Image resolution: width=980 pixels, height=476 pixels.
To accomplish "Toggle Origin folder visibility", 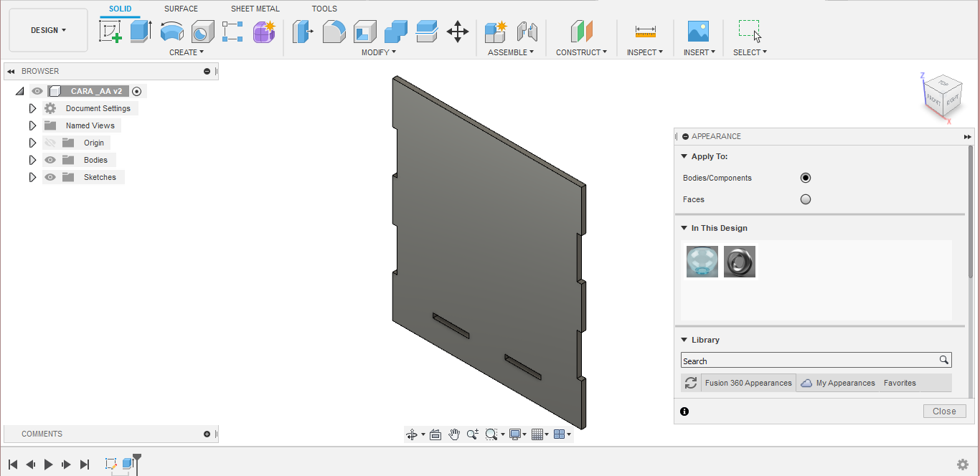I will pyautogui.click(x=50, y=143).
